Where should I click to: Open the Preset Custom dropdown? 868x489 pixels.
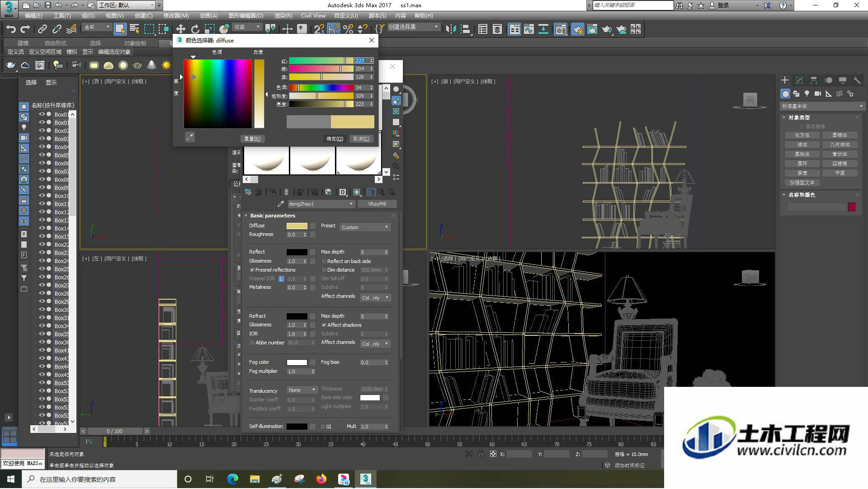pyautogui.click(x=365, y=227)
